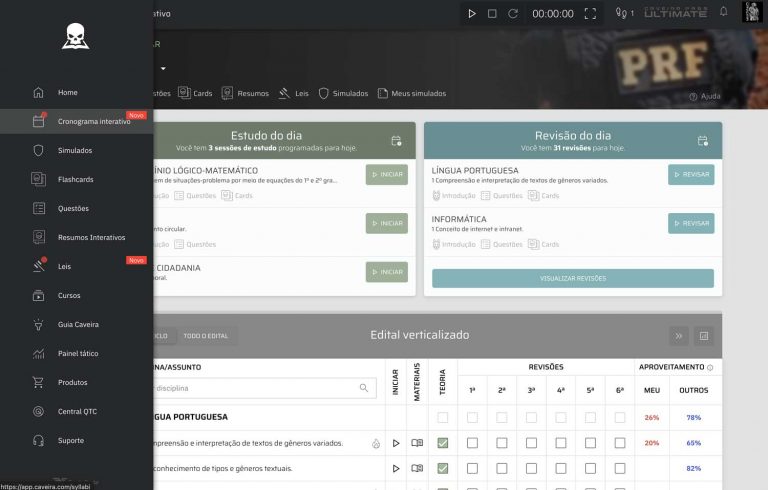Open the notifications bell
Viewport: 768px width, 490px height.
(x=723, y=13)
